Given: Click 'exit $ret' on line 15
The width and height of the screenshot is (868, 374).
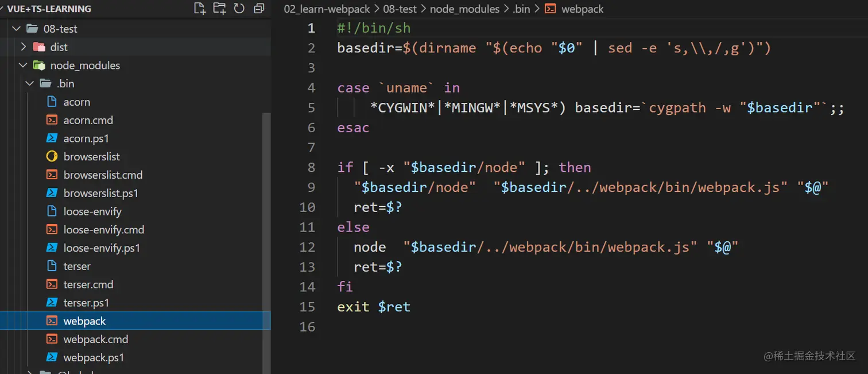Looking at the screenshot, I should click(x=374, y=307).
